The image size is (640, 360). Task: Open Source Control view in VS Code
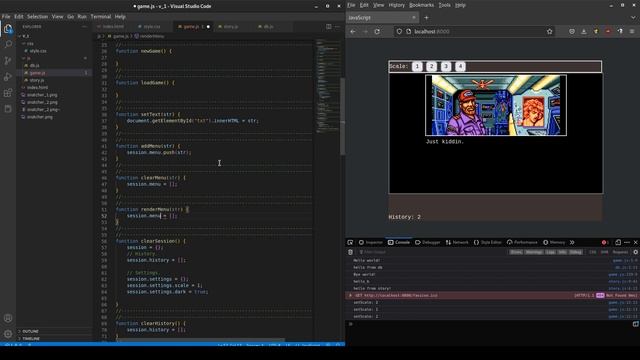(x=8, y=61)
